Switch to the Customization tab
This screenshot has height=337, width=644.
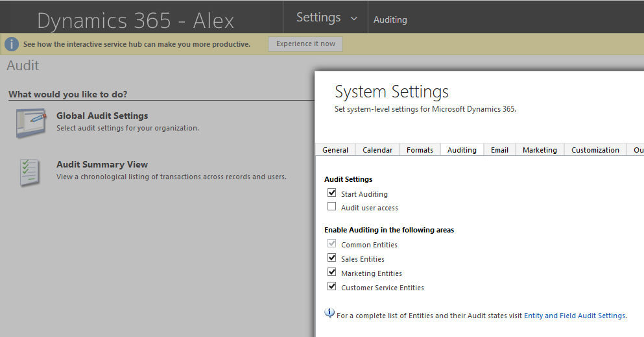pyautogui.click(x=595, y=150)
